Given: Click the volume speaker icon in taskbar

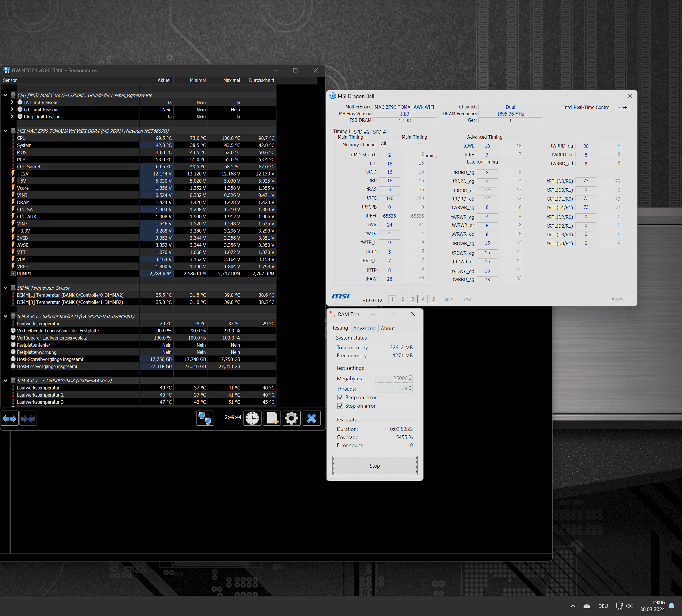Looking at the screenshot, I should [629, 606].
